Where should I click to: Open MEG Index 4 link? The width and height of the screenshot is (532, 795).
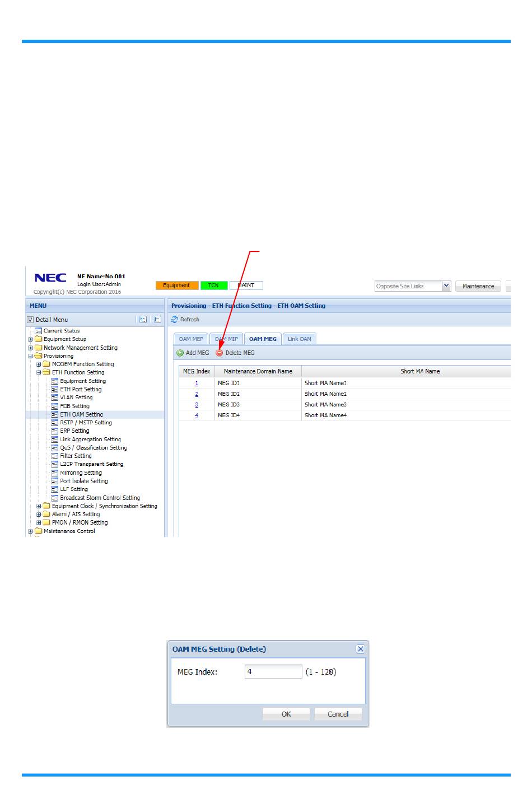click(x=197, y=415)
